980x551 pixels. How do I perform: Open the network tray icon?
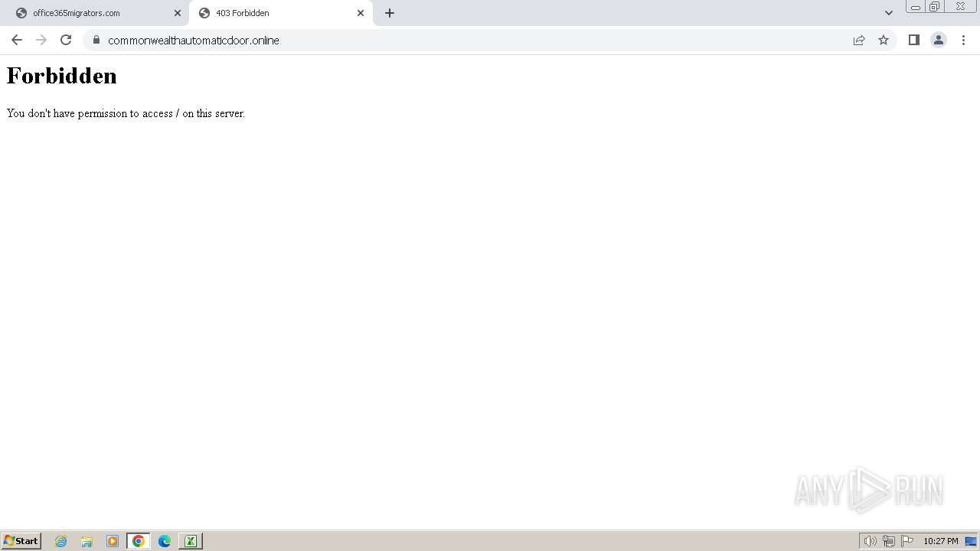pyautogui.click(x=889, y=541)
